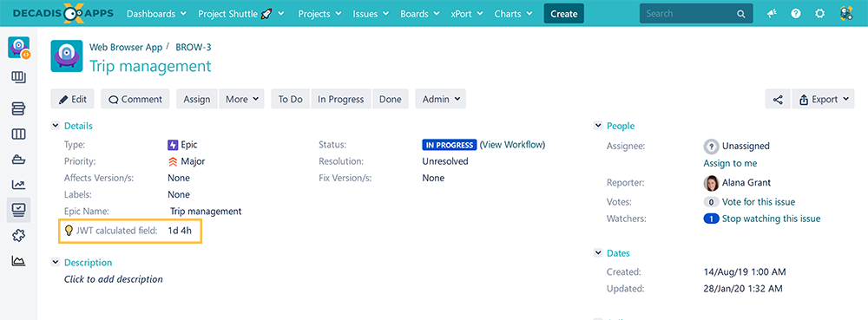Viewport: 868px width, 320px height.
Task: Click the watchers count badge
Action: coord(712,219)
